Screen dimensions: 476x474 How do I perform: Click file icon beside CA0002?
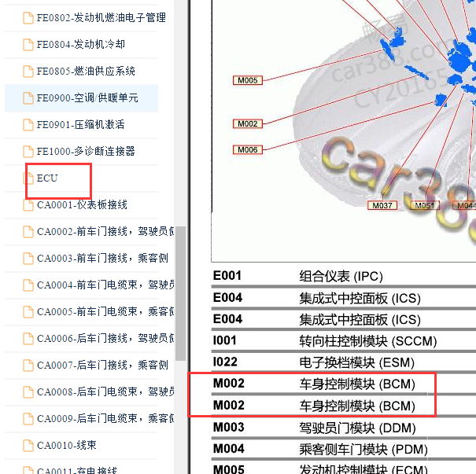click(x=28, y=231)
